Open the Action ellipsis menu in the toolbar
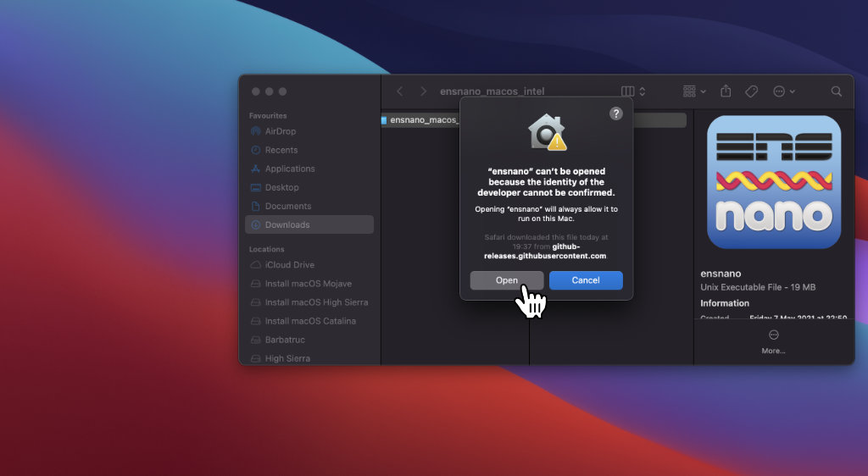The height and width of the screenshot is (476, 868). coord(784,91)
